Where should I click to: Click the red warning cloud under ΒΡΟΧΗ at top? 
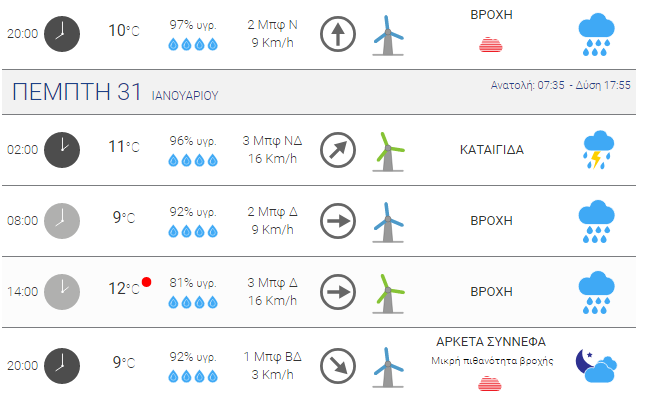[491, 44]
